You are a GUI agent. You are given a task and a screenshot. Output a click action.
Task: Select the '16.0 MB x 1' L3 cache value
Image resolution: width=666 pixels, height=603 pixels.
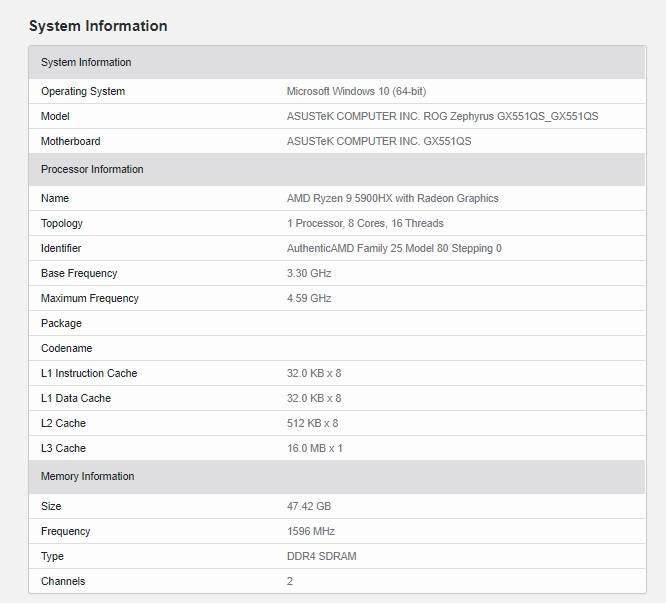point(315,449)
